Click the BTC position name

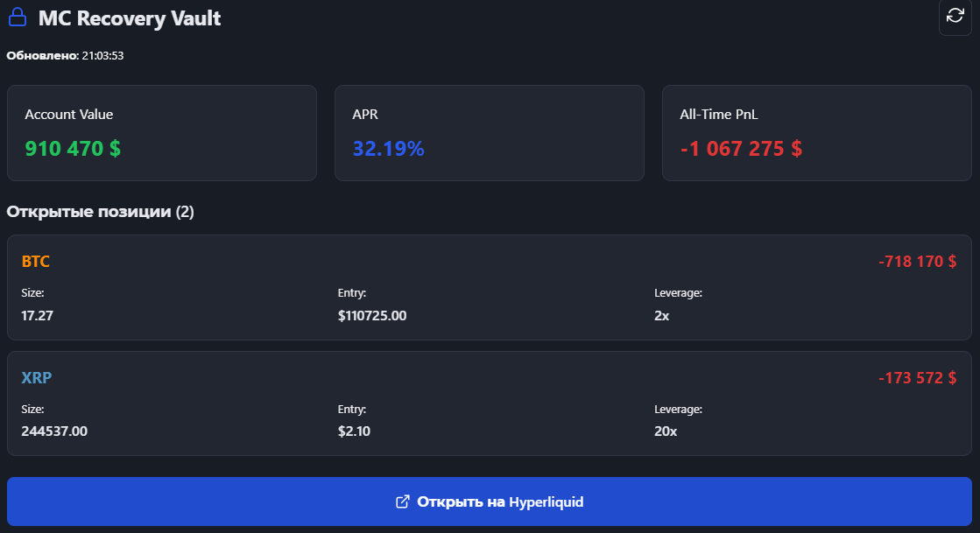(x=36, y=262)
